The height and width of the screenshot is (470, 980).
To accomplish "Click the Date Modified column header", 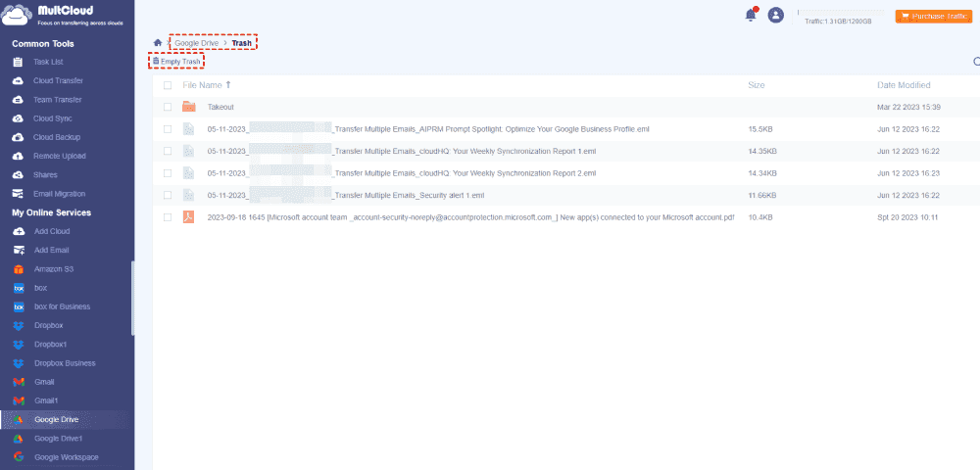I will (904, 85).
